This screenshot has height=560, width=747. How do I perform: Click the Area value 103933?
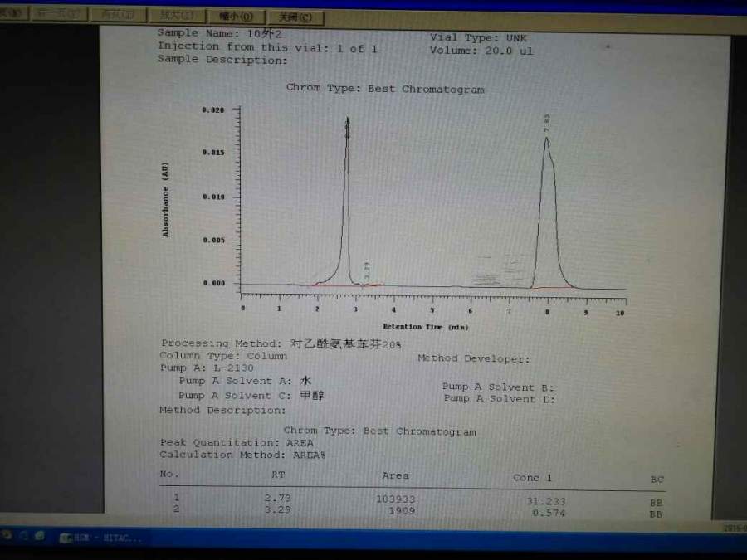coord(395,499)
